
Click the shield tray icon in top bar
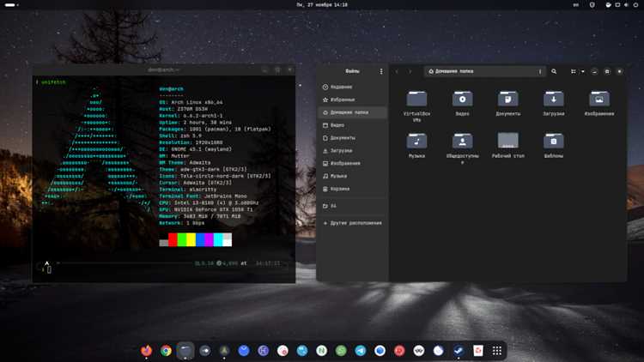tap(592, 5)
